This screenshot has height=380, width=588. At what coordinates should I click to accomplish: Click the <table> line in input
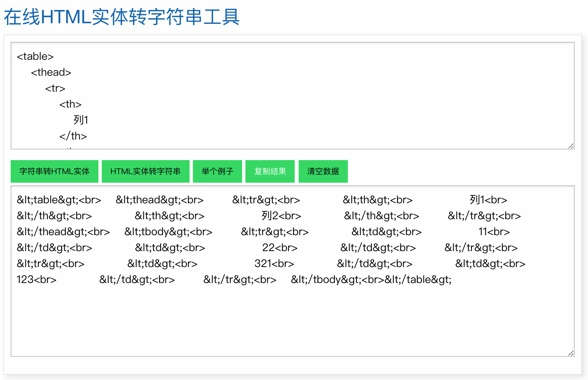coord(35,56)
